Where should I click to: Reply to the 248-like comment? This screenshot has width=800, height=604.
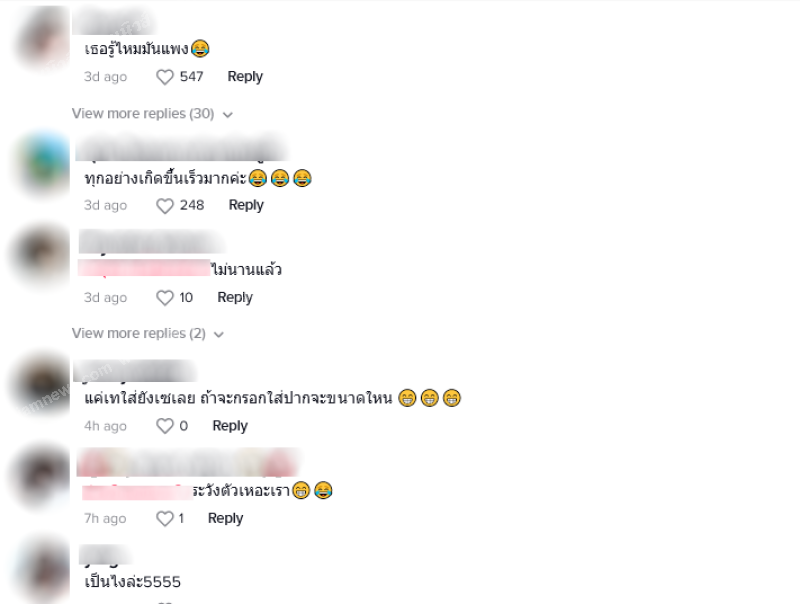pyautogui.click(x=246, y=205)
